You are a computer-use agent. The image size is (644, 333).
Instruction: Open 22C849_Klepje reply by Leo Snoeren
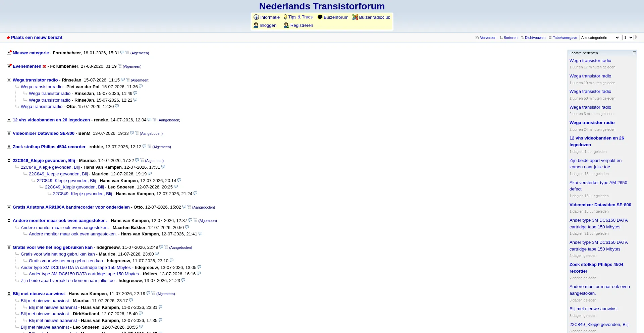pyautogui.click(x=74, y=187)
